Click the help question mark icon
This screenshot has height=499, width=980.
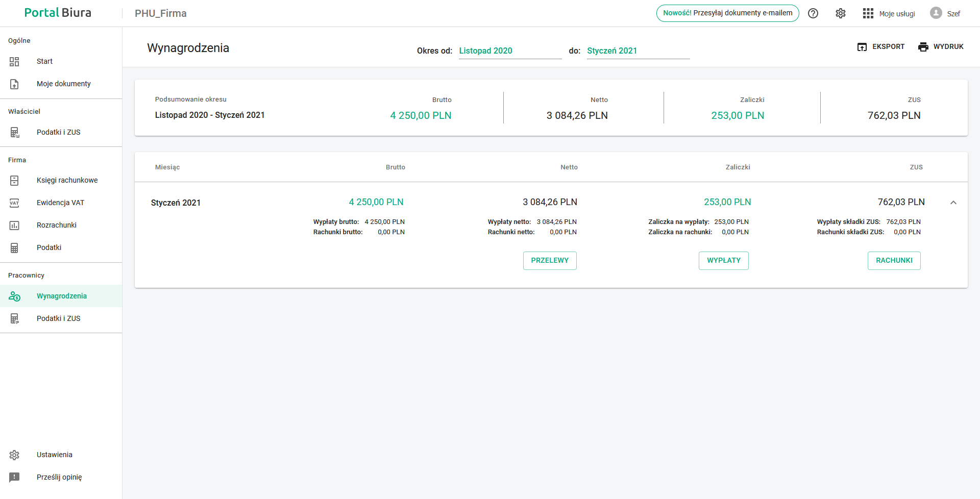[813, 13]
